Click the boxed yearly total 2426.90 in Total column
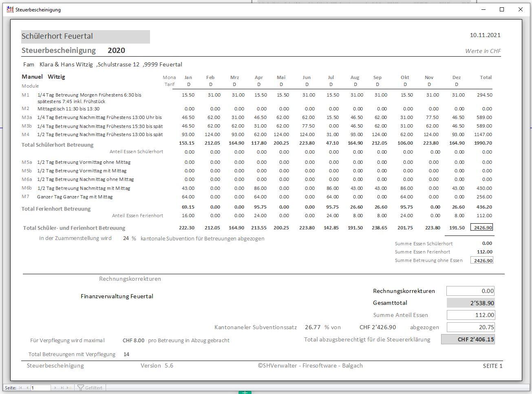The image size is (532, 394). [x=482, y=228]
